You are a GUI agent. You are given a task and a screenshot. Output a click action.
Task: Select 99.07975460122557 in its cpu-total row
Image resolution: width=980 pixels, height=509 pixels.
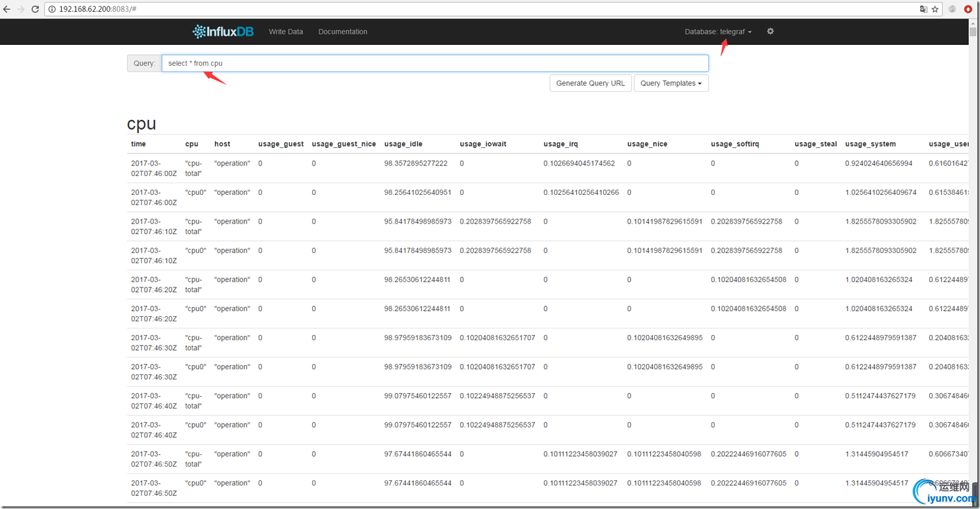point(418,396)
